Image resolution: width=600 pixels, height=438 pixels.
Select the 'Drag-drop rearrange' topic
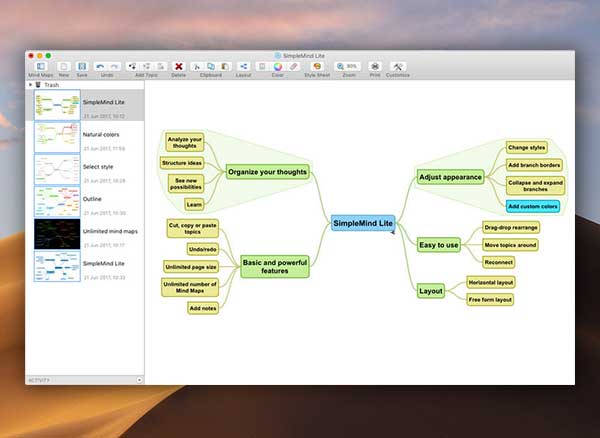(x=511, y=228)
